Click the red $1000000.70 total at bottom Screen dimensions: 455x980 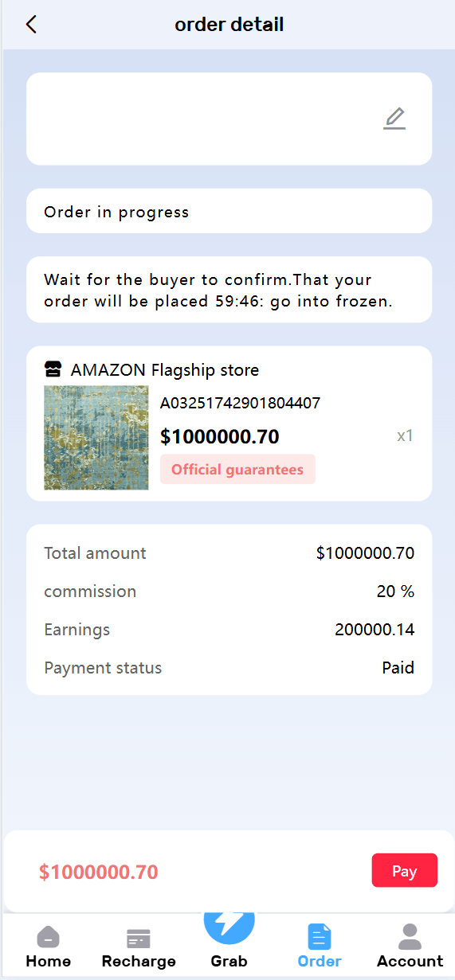click(x=99, y=872)
